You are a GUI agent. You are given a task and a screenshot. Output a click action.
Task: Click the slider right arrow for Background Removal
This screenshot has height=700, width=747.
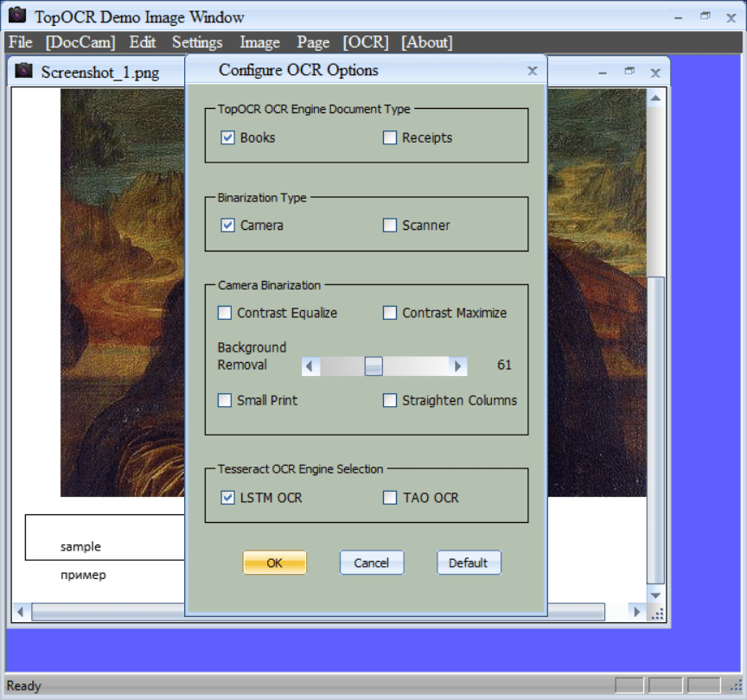pos(458,366)
